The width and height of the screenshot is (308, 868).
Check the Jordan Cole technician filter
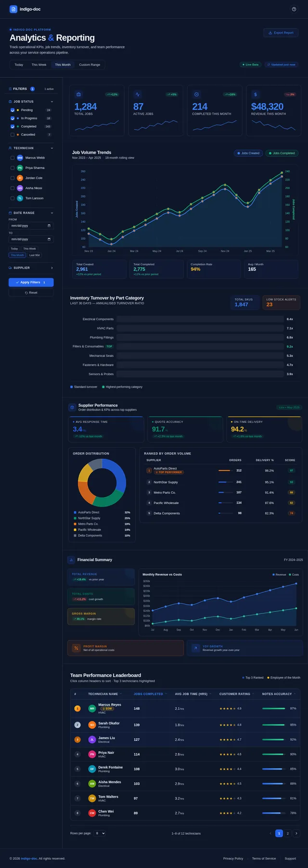pyautogui.click(x=13, y=178)
